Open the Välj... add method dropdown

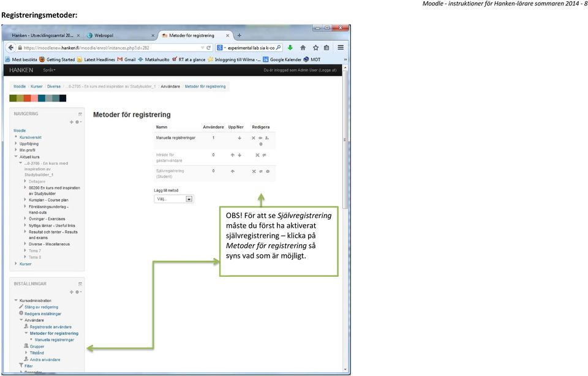[173, 199]
